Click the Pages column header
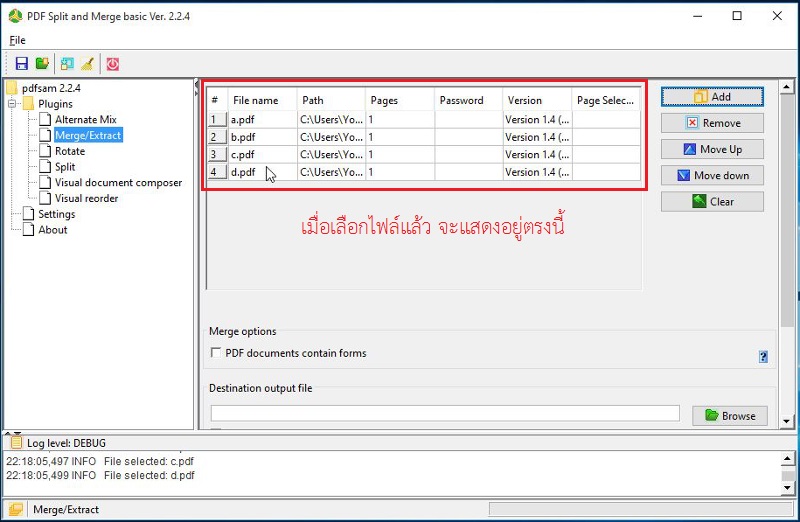The image size is (800, 522). coord(401,100)
